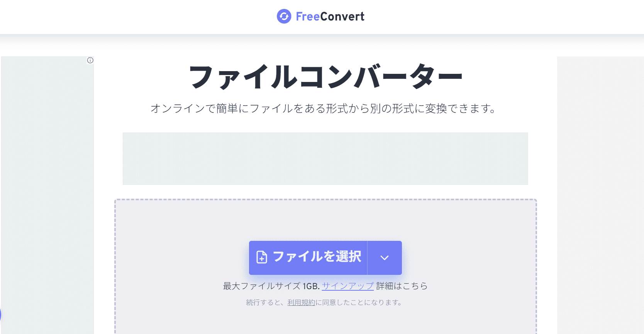Click the 詳細はこちら text
The width and height of the screenshot is (644, 334).
pyautogui.click(x=402, y=286)
